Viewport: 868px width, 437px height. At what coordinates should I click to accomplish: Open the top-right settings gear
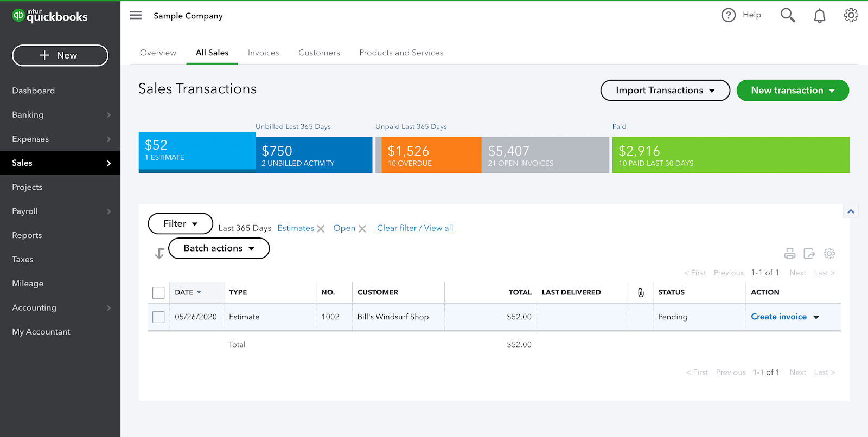click(851, 15)
